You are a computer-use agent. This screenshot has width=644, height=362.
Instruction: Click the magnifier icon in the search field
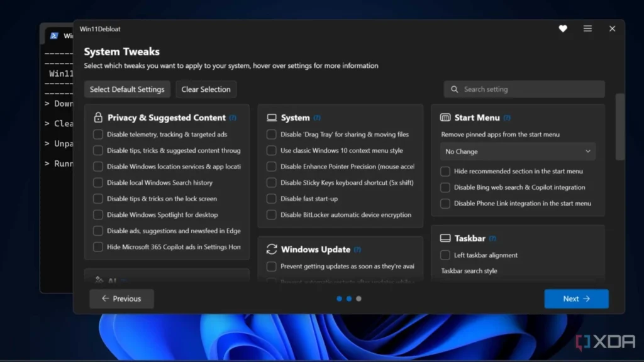pos(454,89)
